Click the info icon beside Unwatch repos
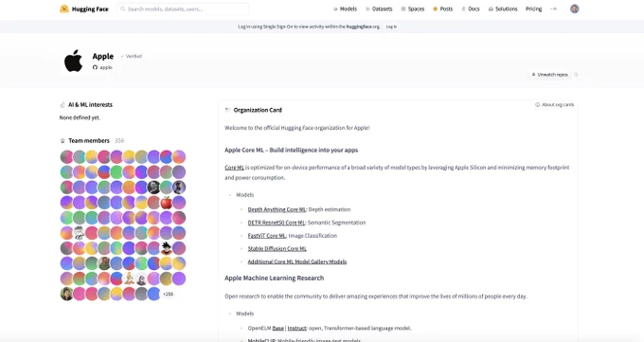 (x=576, y=75)
